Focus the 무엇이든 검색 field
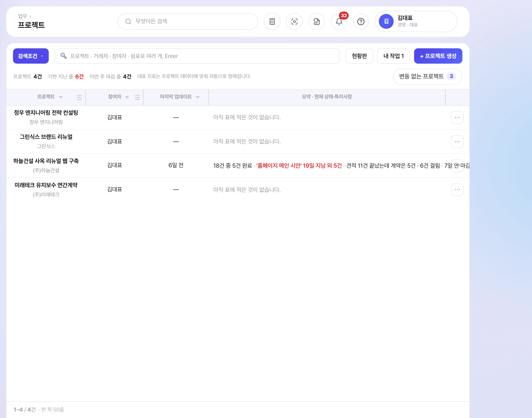 [x=188, y=22]
